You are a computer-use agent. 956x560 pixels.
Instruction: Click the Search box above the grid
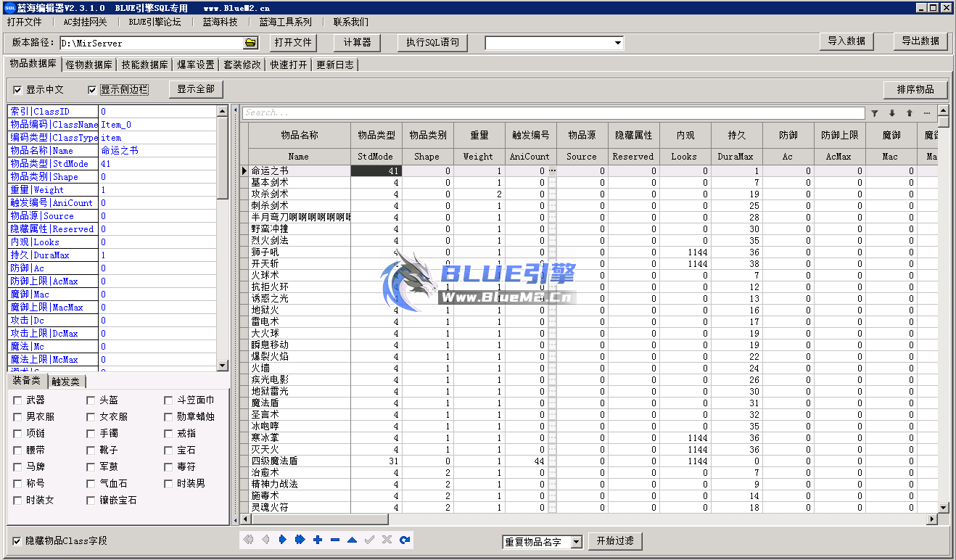pyautogui.click(x=553, y=113)
